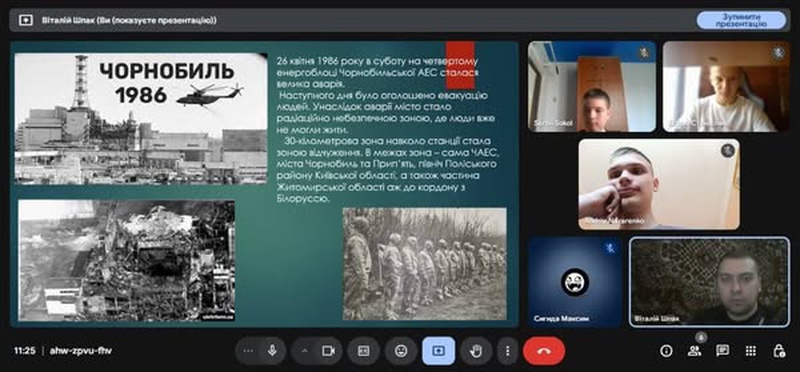
Task: Click presentation icon in top banner
Action: 26,20
